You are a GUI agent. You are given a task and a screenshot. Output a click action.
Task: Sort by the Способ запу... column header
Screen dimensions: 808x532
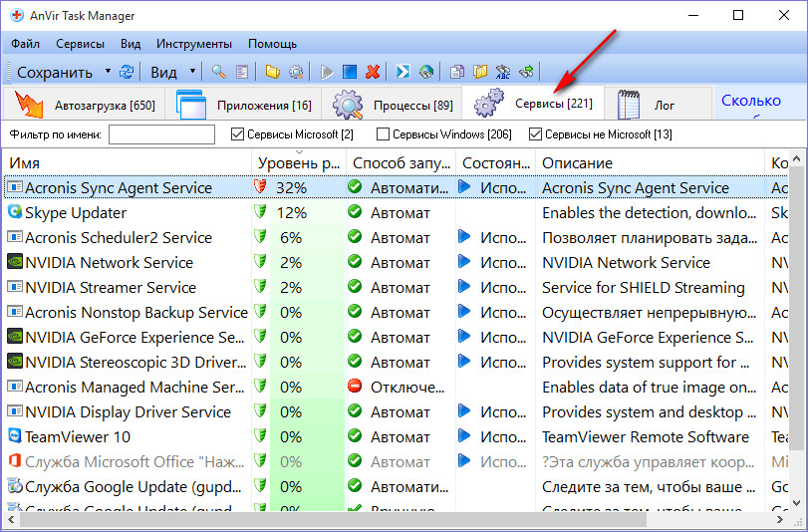[401, 163]
